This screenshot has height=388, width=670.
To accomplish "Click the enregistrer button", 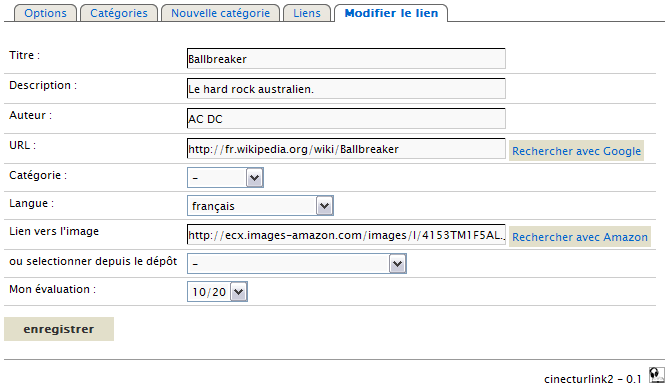I will pyautogui.click(x=59, y=329).
